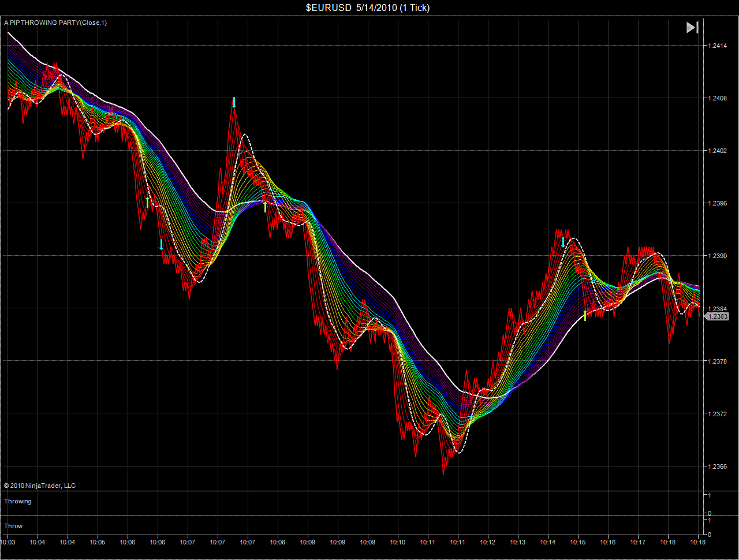Click the yellow buy arrow above the 10:08 label
The width and height of the screenshot is (739, 560).
point(266,207)
